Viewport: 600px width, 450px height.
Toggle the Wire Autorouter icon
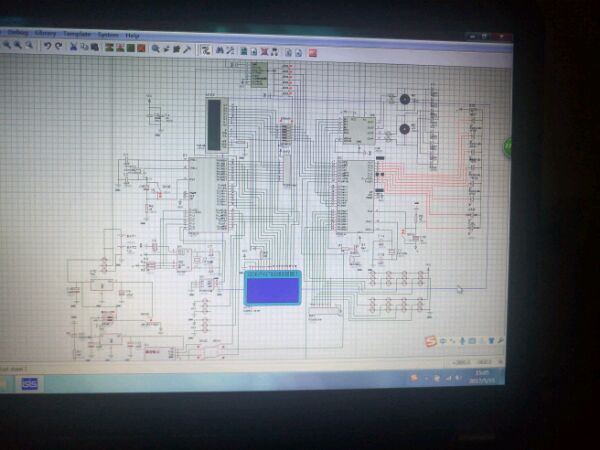(206, 50)
